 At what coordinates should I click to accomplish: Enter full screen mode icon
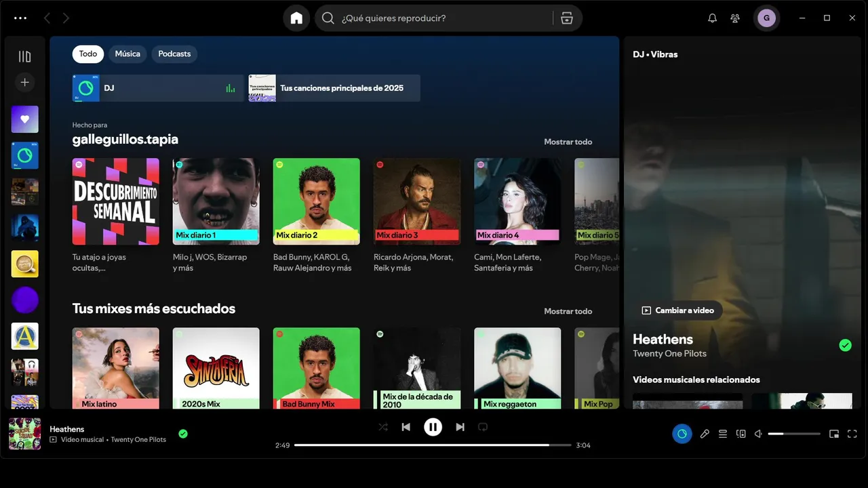click(852, 434)
